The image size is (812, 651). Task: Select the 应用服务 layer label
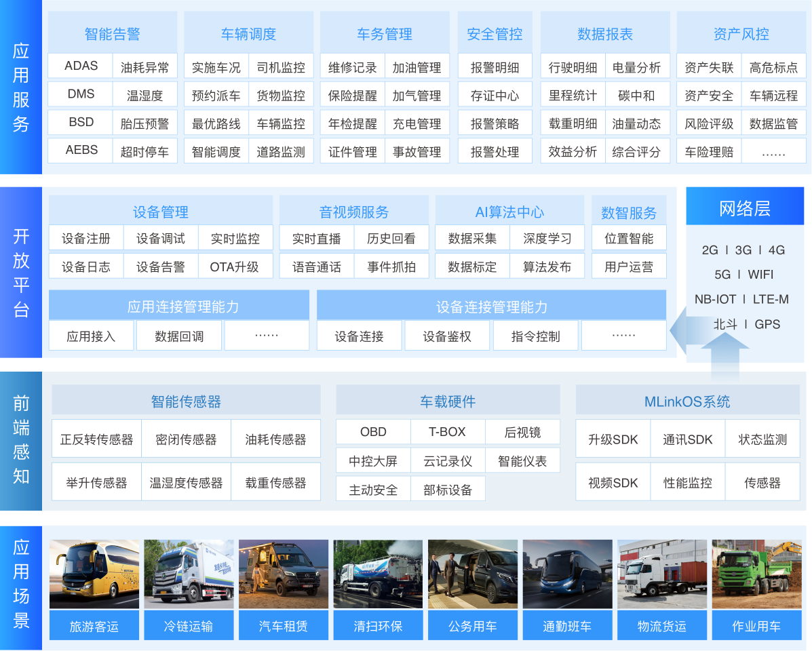[21, 88]
